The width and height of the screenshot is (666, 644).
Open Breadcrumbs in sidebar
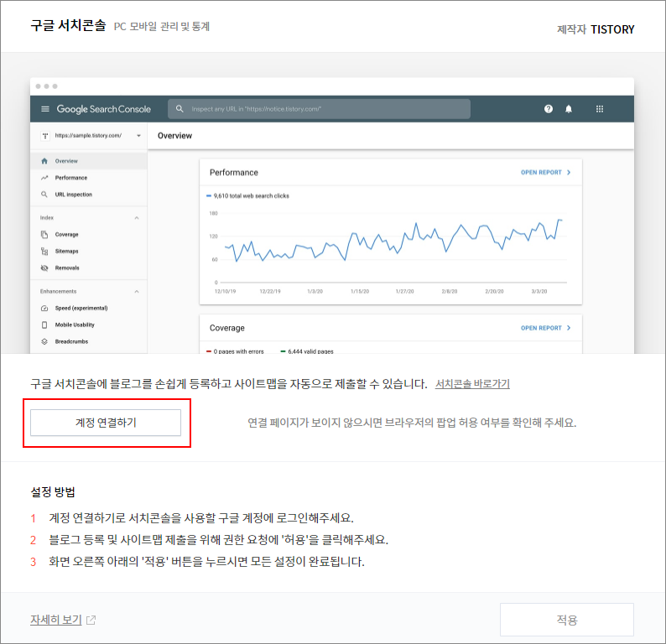(x=89, y=341)
